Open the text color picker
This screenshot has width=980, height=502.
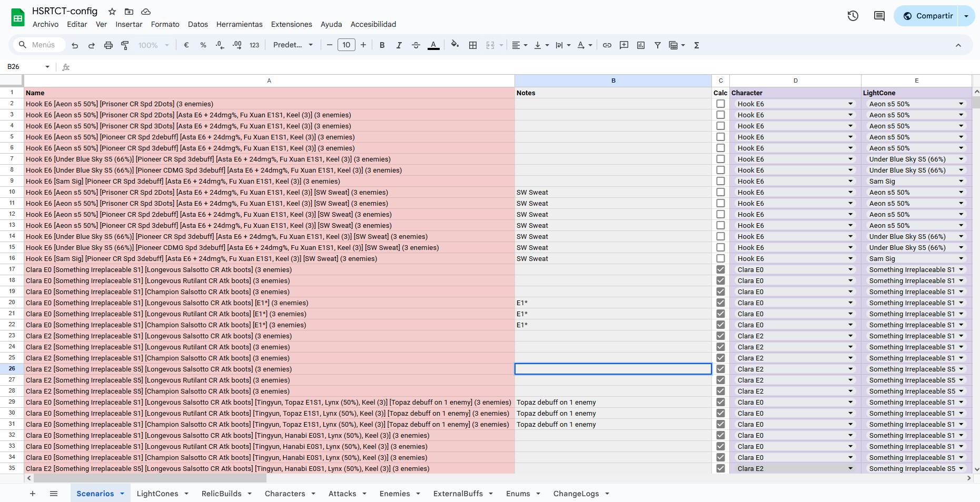pos(433,45)
